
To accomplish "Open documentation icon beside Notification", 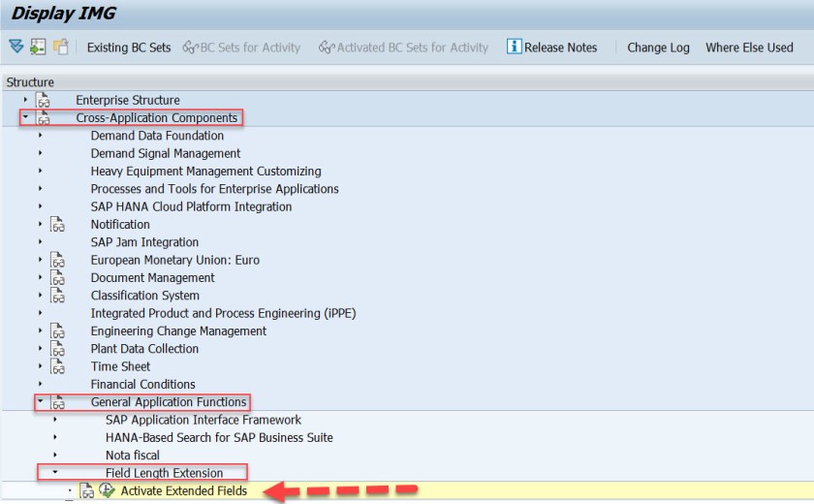I will [57, 224].
